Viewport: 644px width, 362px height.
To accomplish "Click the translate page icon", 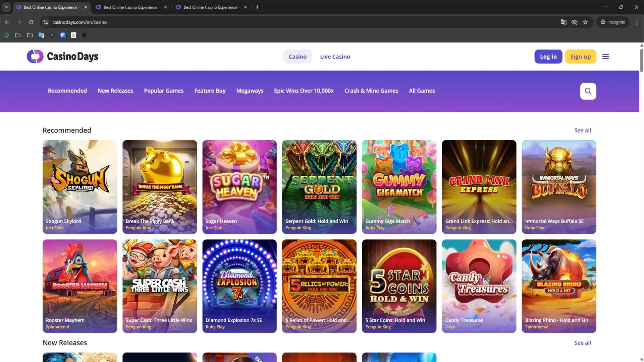I will (563, 22).
